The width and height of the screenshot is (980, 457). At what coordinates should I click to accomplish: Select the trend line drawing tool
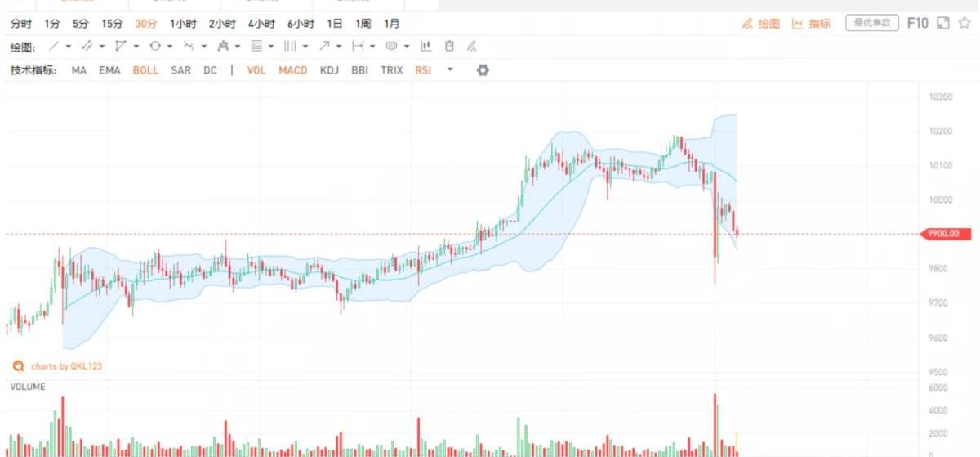pos(54,47)
